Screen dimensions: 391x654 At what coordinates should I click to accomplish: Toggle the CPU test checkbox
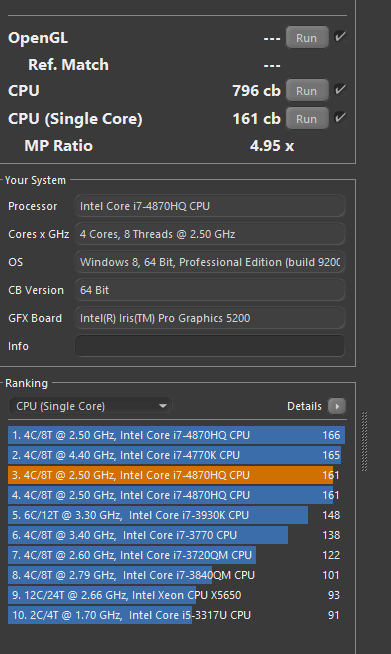pyautogui.click(x=340, y=90)
